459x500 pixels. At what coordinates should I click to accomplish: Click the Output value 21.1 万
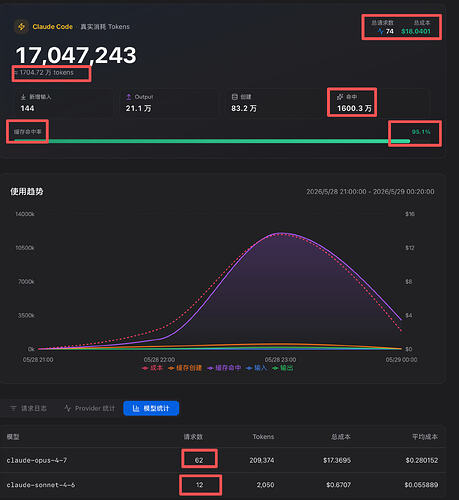point(138,108)
